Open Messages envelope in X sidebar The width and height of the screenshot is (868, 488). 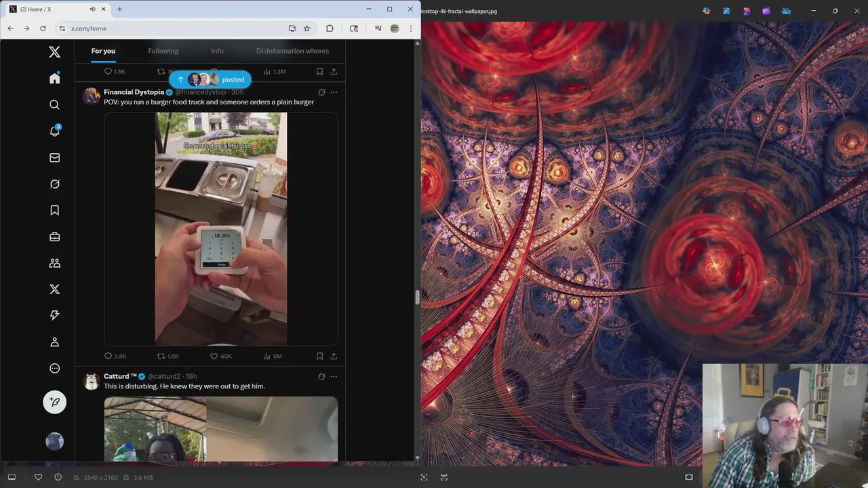pyautogui.click(x=55, y=158)
